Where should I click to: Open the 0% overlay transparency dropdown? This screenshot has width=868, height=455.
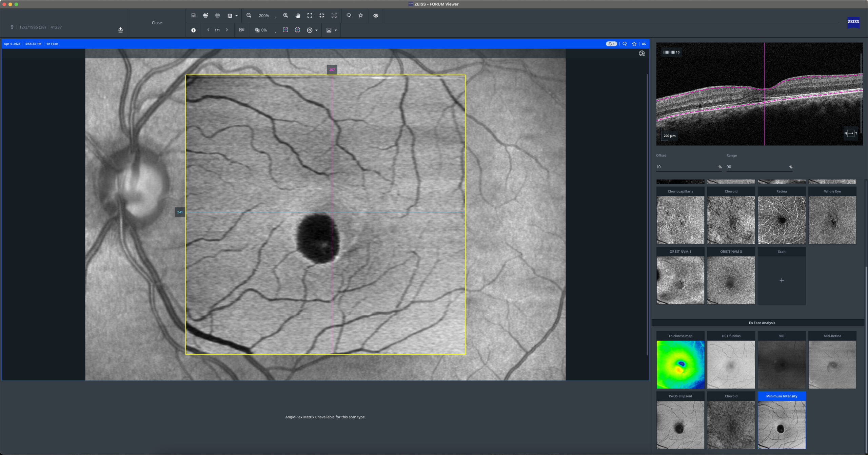tap(266, 30)
